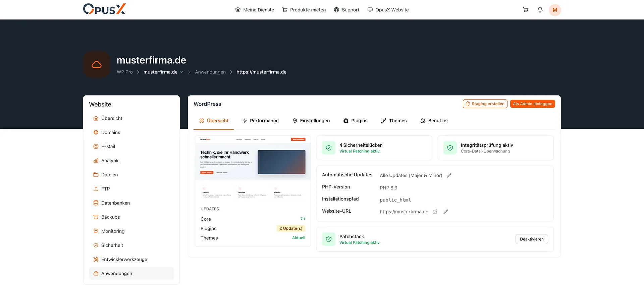
Task: Switch to the Performance tab
Action: coord(260,121)
